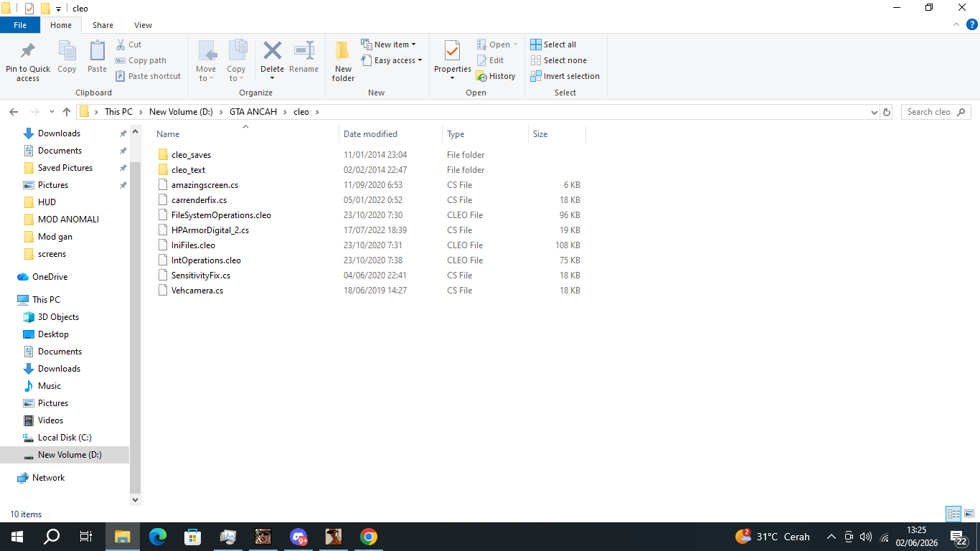Open OneDrive in navigation pane

coord(50,277)
